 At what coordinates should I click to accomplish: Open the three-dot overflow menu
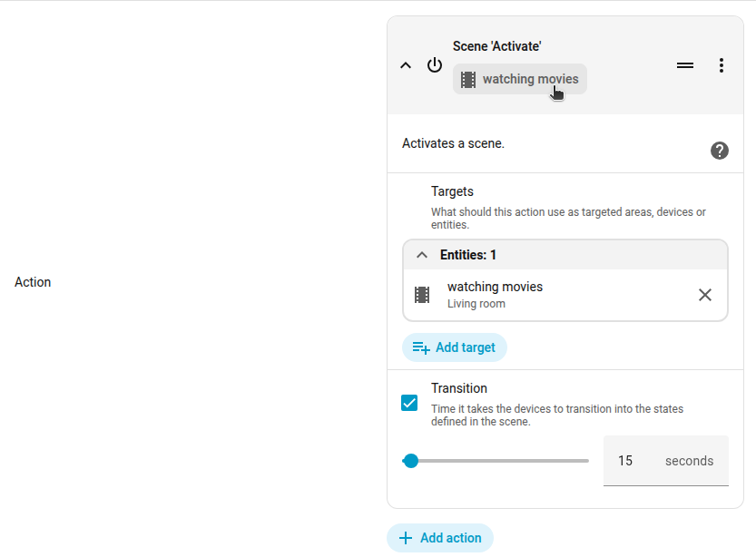click(722, 64)
